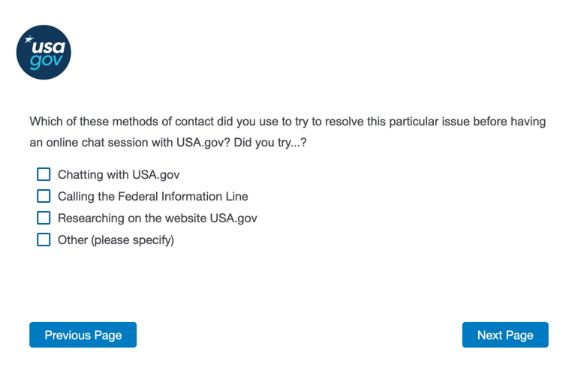Check the "Chatting with USA.gov" checkbox

coord(44,174)
